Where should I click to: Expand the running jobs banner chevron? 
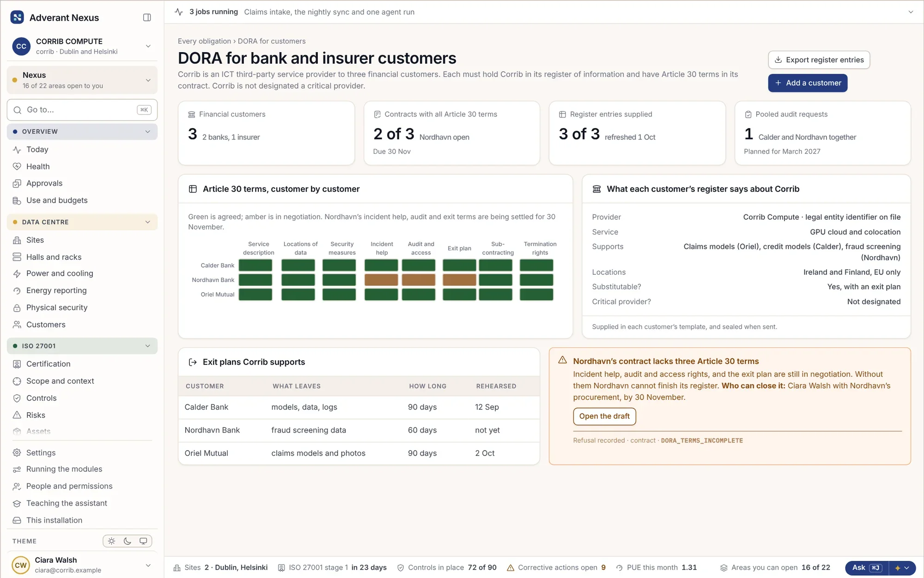[x=911, y=12]
